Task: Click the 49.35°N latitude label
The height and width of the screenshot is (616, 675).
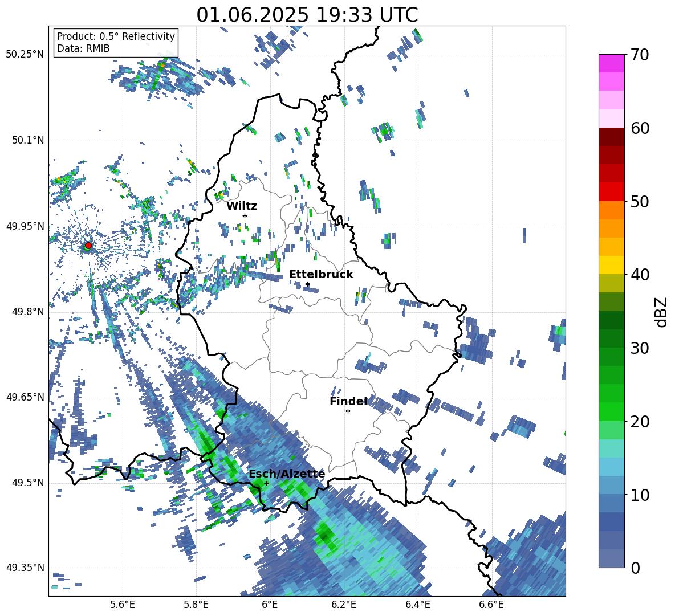Action: point(25,568)
